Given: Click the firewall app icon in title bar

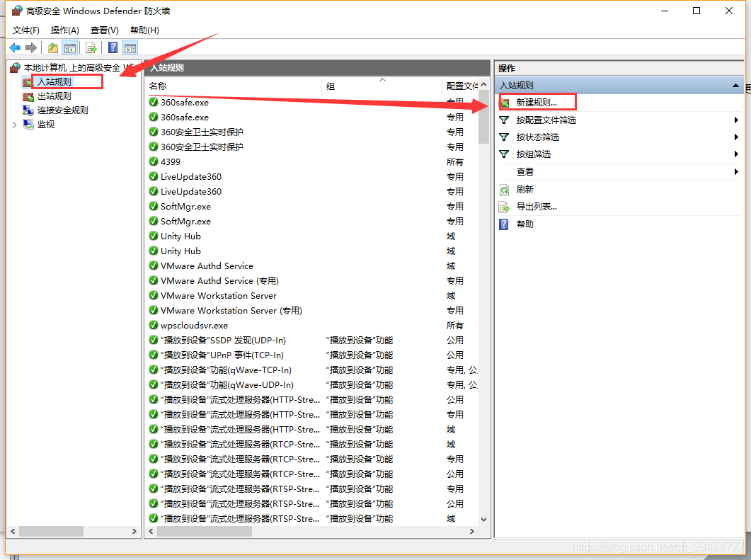Looking at the screenshot, I should [17, 10].
